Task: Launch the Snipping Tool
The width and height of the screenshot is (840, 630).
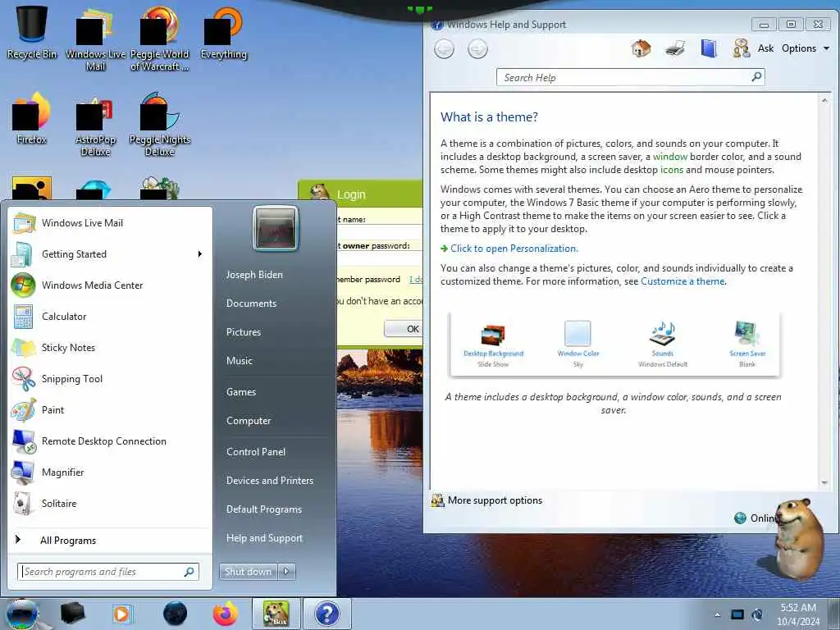Action: (111, 379)
